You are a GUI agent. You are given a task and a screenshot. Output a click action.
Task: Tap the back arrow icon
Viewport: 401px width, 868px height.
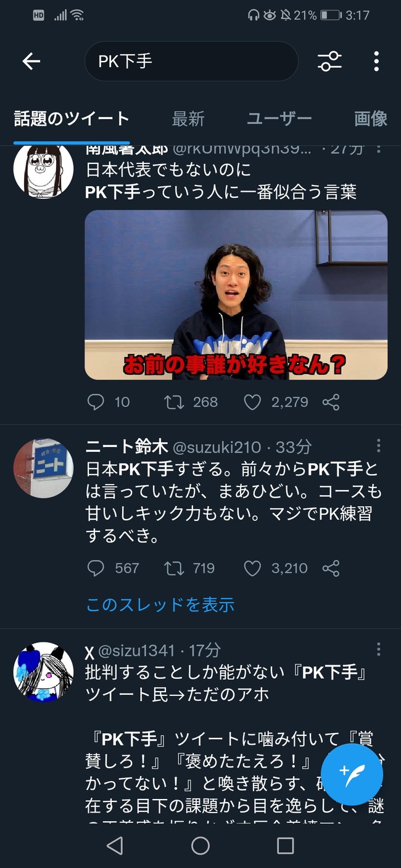pos(31,61)
